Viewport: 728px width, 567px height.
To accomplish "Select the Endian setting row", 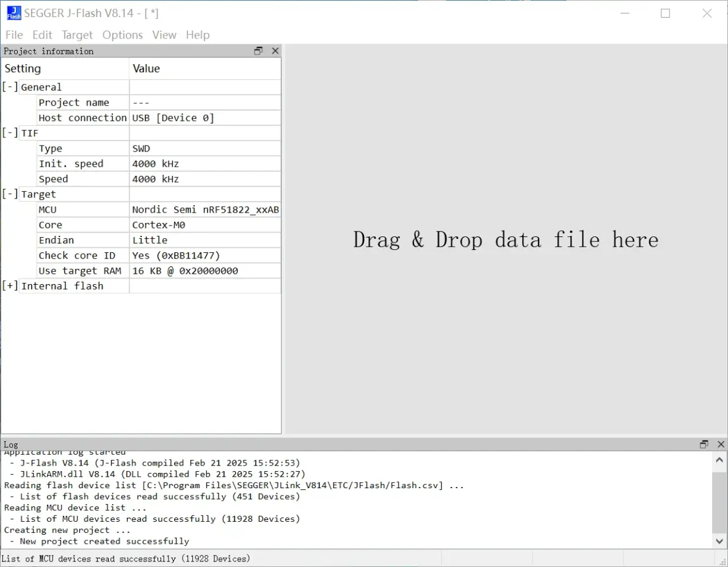I will (159, 241).
